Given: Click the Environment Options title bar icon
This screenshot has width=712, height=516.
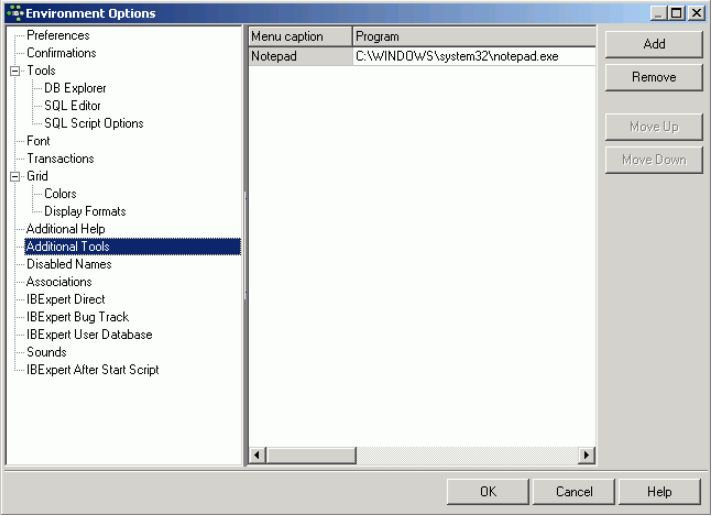Looking at the screenshot, I should tap(13, 13).
